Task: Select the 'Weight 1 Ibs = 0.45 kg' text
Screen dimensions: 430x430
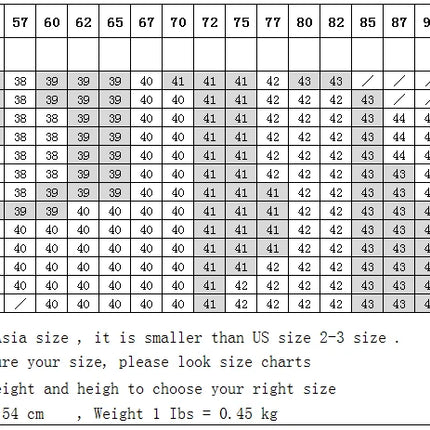Action: click(185, 414)
